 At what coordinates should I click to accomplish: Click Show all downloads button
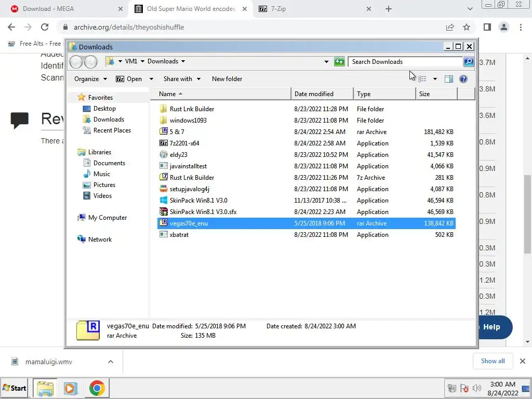(x=493, y=361)
